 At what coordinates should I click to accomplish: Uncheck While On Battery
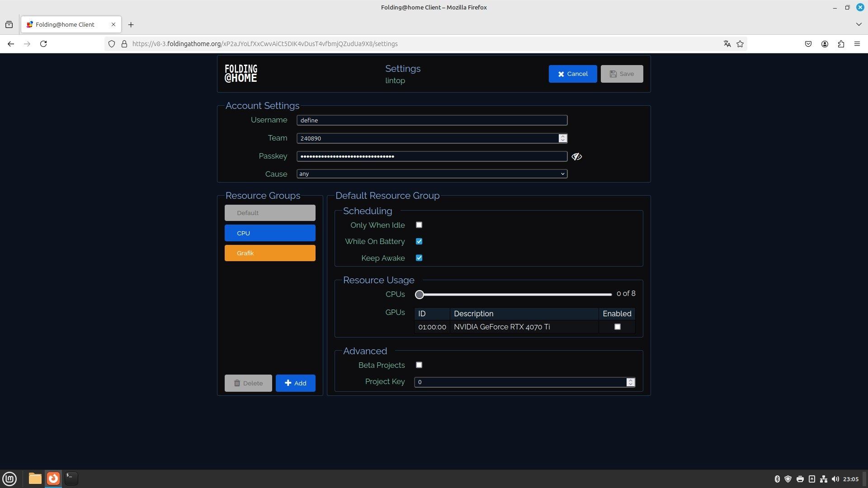tap(419, 241)
